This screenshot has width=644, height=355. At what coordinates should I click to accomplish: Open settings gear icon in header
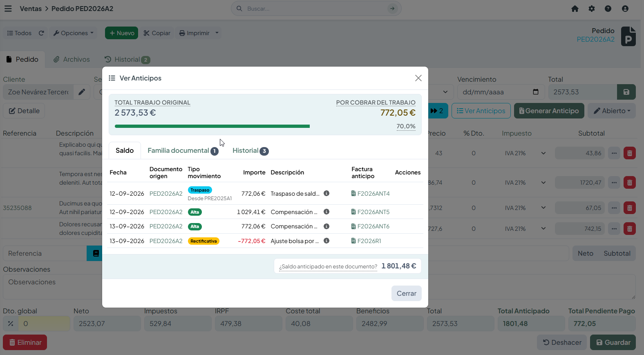coord(592,9)
